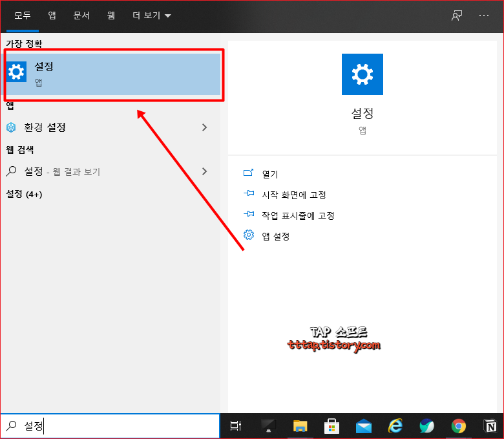
Task: Open the 더 보기 dropdown menu
Action: click(x=151, y=16)
